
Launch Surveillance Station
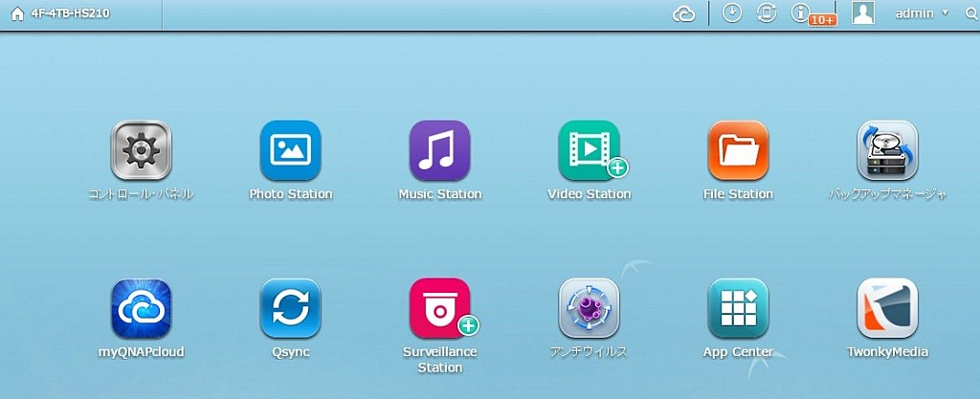pos(440,308)
